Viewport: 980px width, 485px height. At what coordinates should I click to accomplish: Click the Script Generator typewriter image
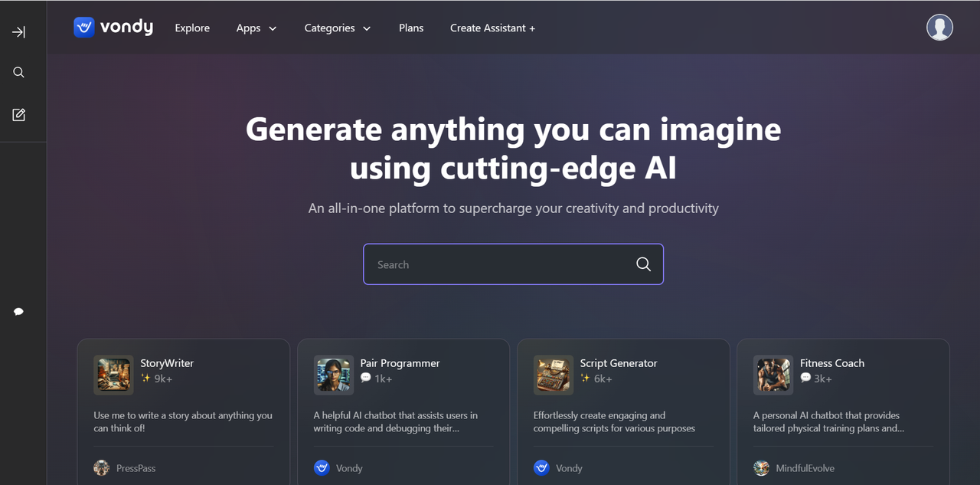(x=554, y=375)
